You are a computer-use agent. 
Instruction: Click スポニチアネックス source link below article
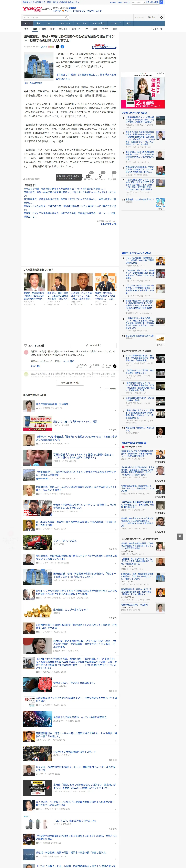[x=109, y=224]
